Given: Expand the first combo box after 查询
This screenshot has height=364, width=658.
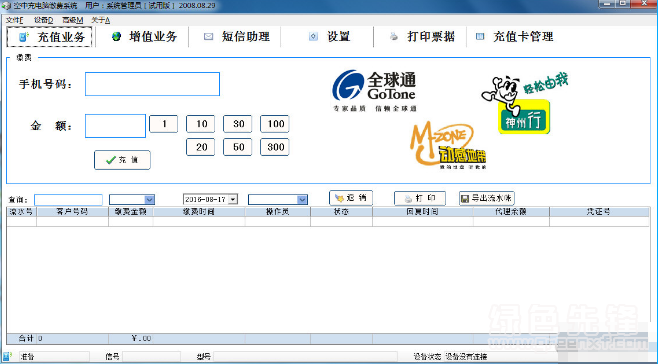Looking at the screenshot, I should 149,199.
